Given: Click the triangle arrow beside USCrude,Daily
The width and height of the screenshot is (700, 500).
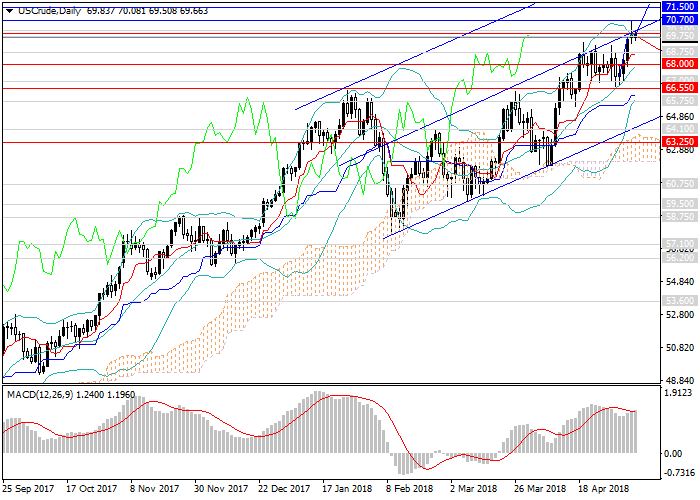Looking at the screenshot, I should coord(9,10).
